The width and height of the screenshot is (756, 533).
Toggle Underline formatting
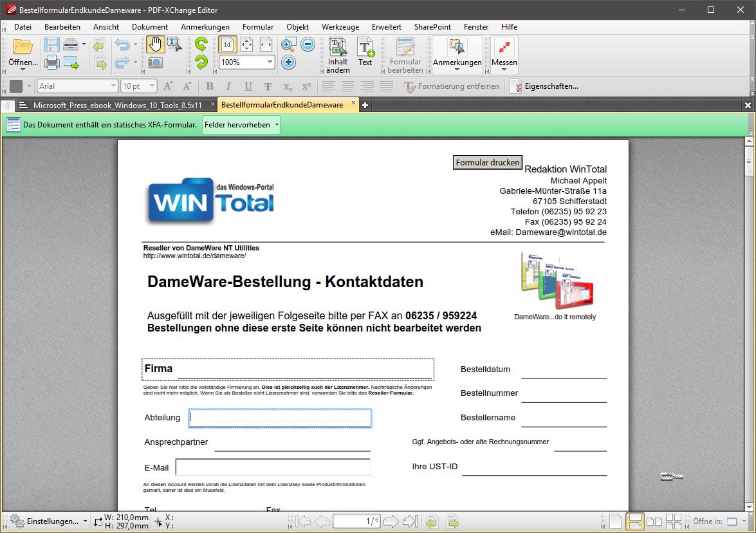point(248,86)
